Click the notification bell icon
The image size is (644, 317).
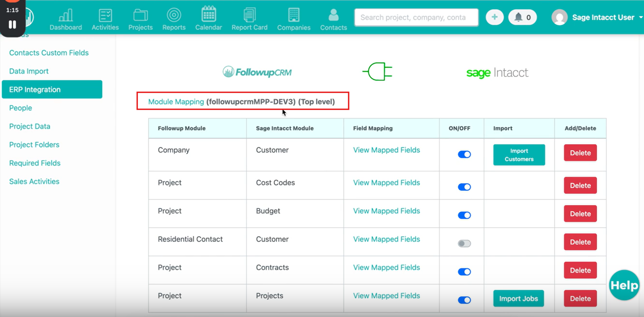519,17
